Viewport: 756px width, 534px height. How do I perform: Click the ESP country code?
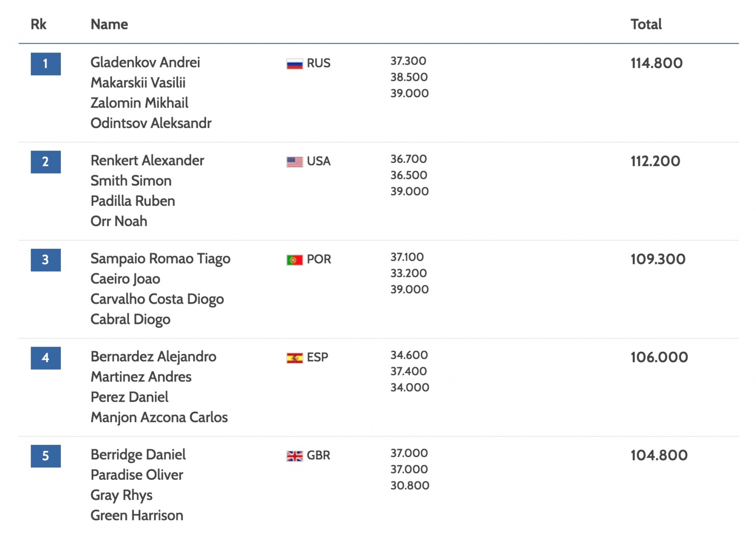[x=318, y=357]
